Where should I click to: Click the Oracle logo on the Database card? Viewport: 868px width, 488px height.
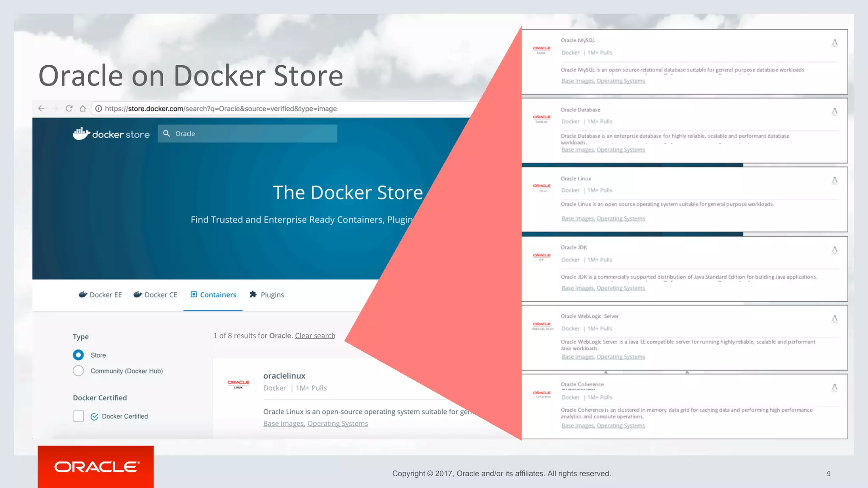pyautogui.click(x=542, y=119)
